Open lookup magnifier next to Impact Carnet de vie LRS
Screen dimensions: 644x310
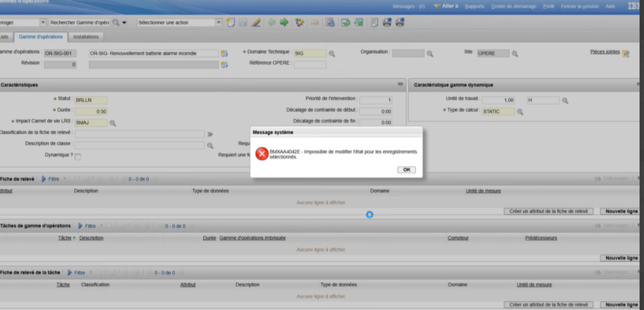(x=113, y=123)
